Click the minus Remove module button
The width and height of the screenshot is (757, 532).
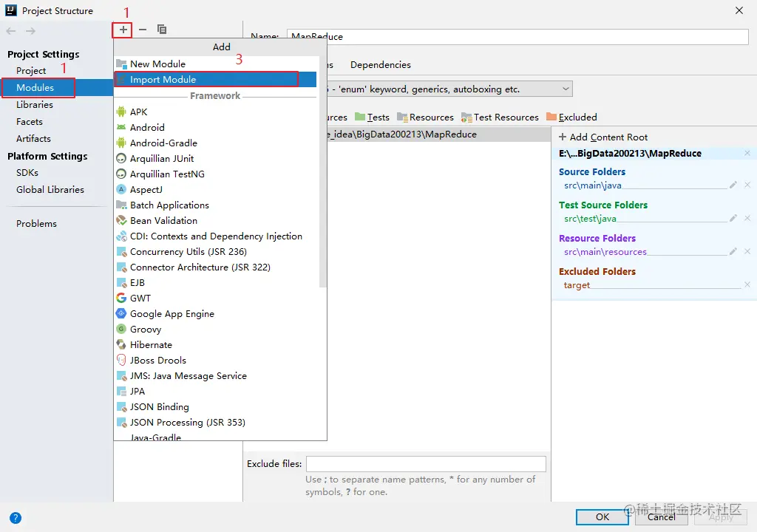143,30
